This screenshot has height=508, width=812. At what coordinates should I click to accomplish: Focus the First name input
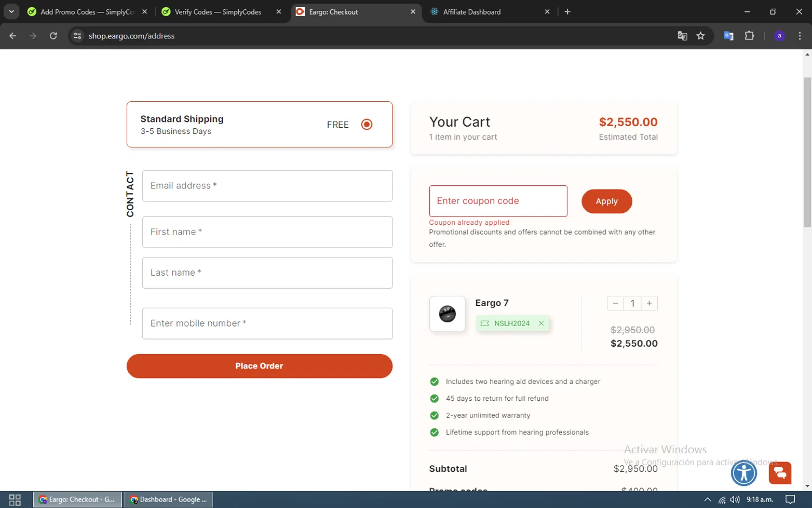coord(267,232)
